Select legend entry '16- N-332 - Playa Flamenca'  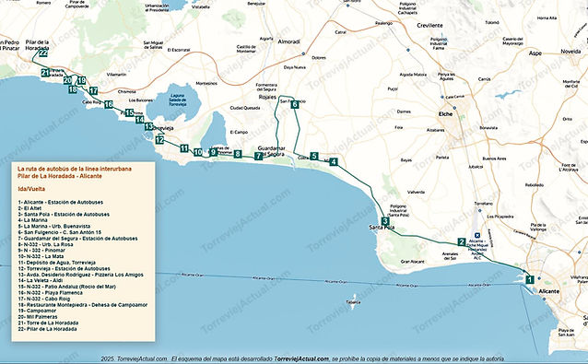coord(51,292)
